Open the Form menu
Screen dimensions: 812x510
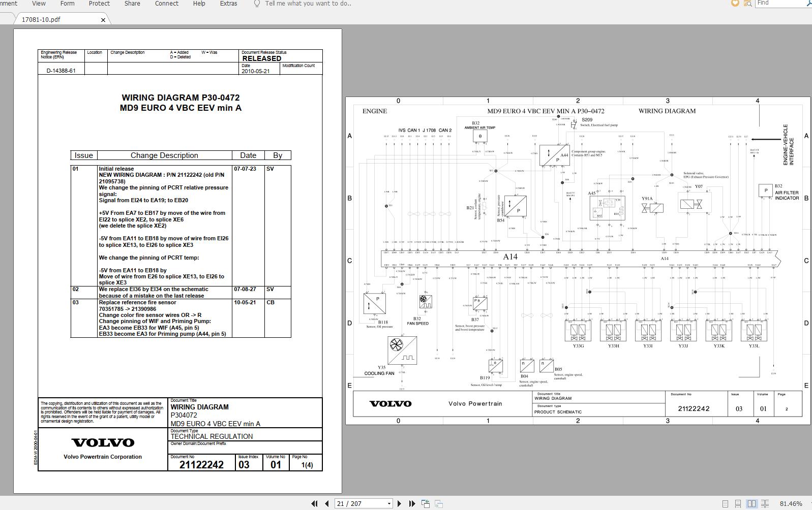pos(67,3)
